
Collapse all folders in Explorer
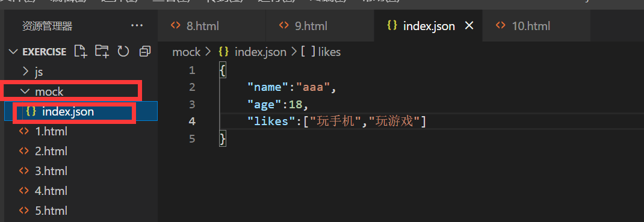(x=145, y=51)
